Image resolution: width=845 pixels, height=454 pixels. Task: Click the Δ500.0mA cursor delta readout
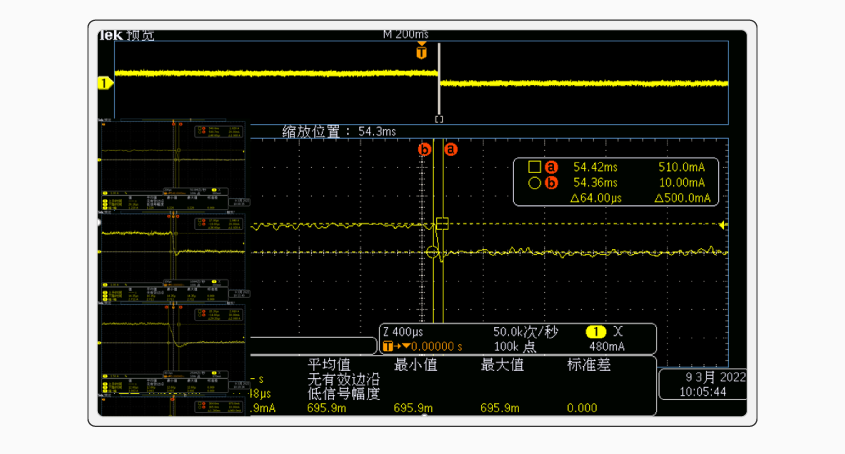coord(685,198)
